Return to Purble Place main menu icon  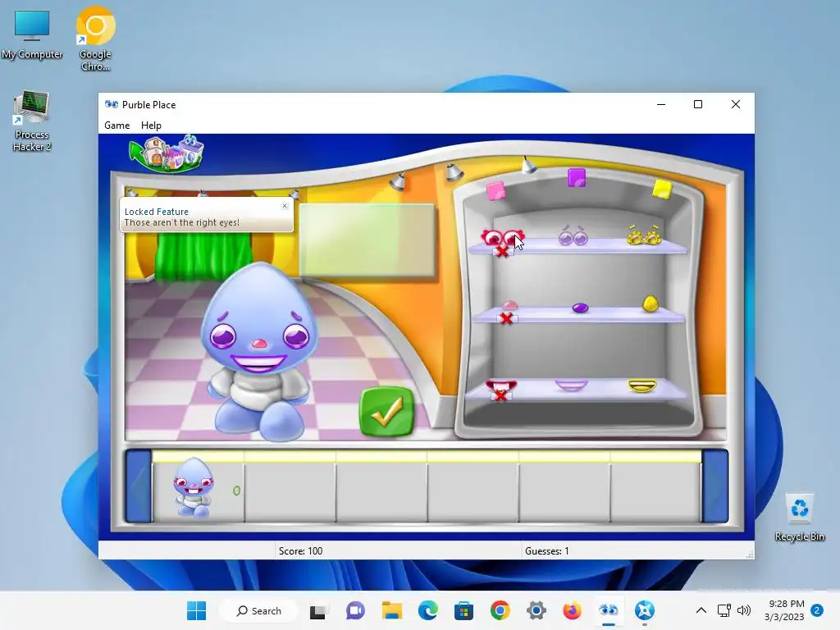tap(167, 153)
